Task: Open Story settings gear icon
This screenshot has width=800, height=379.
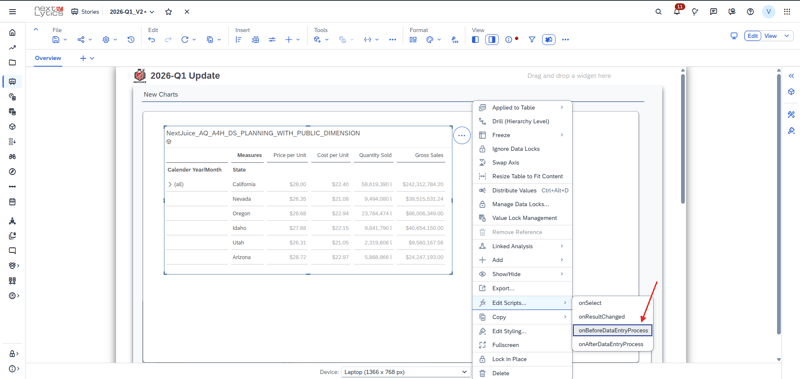Action: [106, 39]
